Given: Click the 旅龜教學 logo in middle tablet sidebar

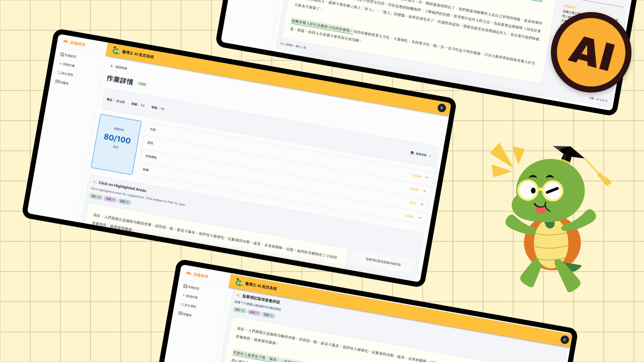Looking at the screenshot, I should 74,43.
